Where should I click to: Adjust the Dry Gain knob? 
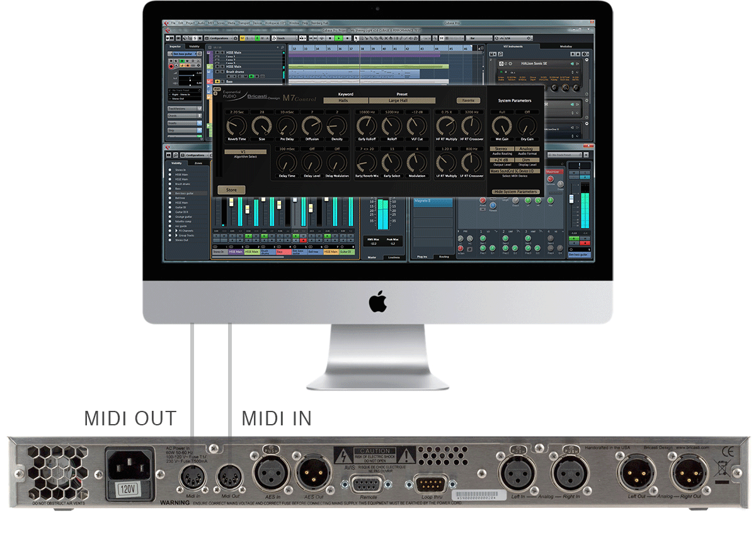(x=527, y=125)
